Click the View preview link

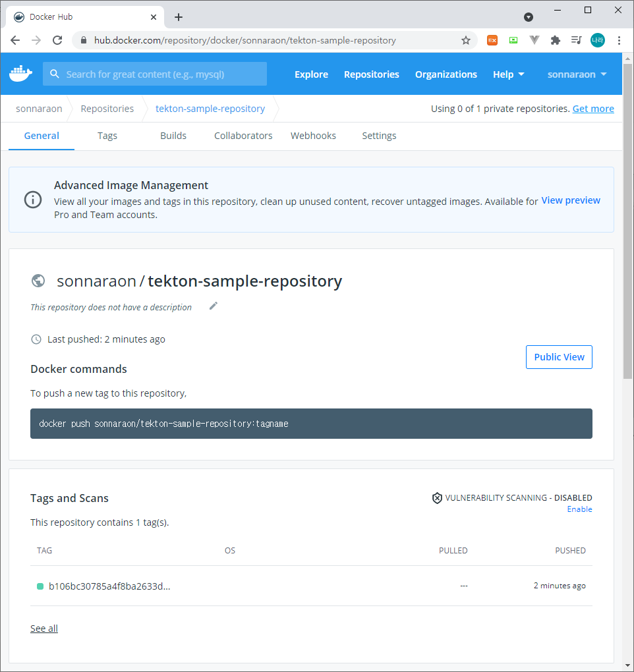571,200
